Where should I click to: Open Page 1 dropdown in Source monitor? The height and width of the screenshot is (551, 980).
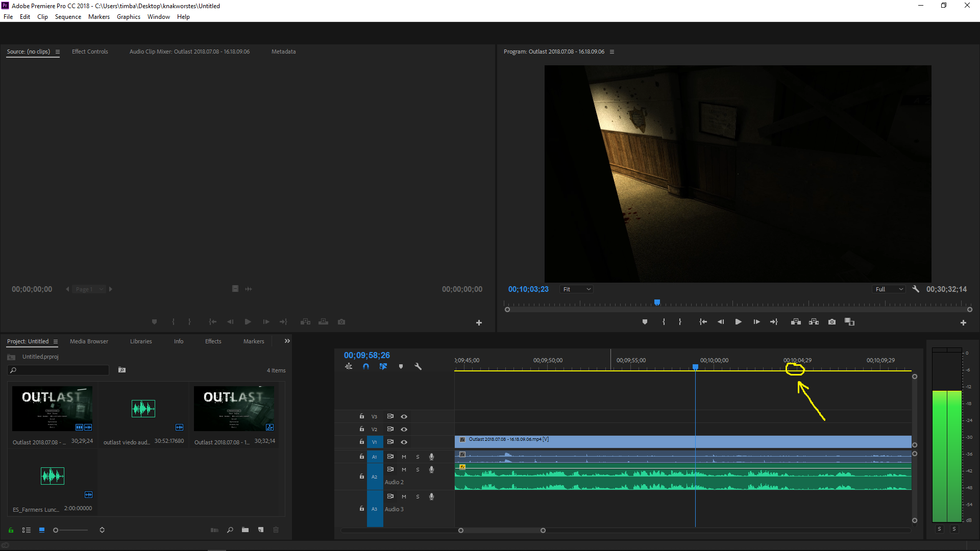[x=88, y=289]
